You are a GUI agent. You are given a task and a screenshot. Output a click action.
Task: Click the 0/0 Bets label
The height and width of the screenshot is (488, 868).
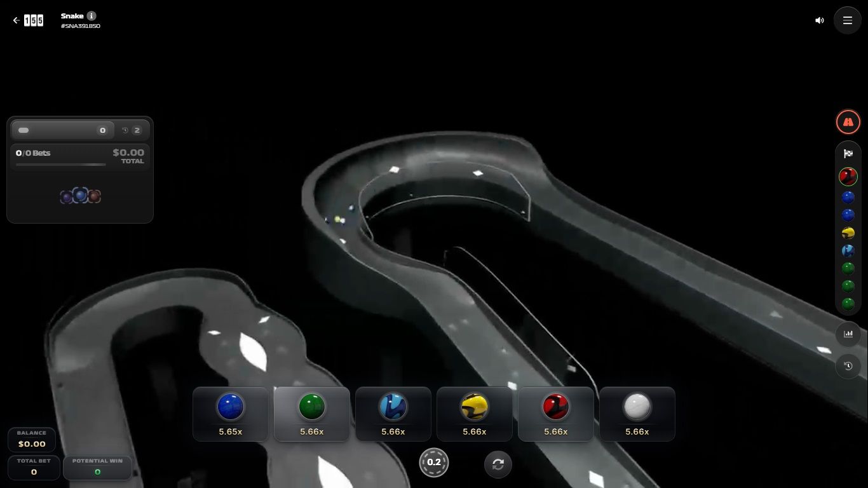point(33,153)
